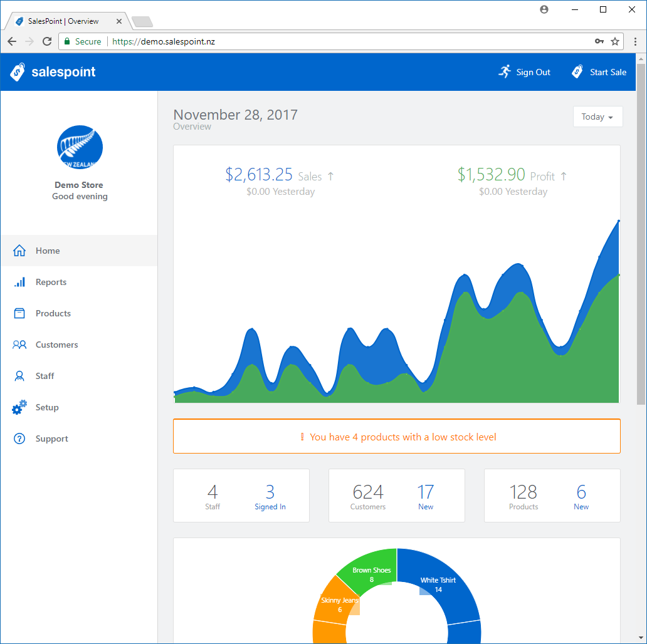The height and width of the screenshot is (644, 647).
Task: Open Customers in the sidebar menu
Action: pos(79,345)
